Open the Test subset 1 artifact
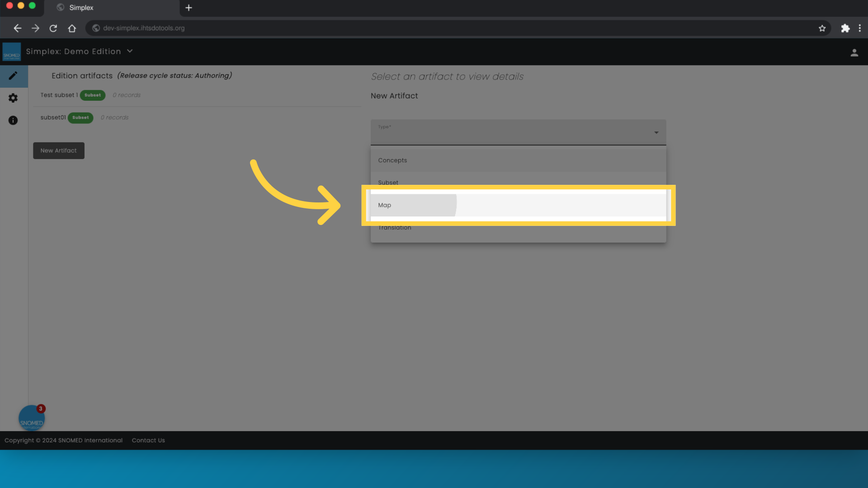Image resolution: width=868 pixels, height=488 pixels. click(x=59, y=95)
